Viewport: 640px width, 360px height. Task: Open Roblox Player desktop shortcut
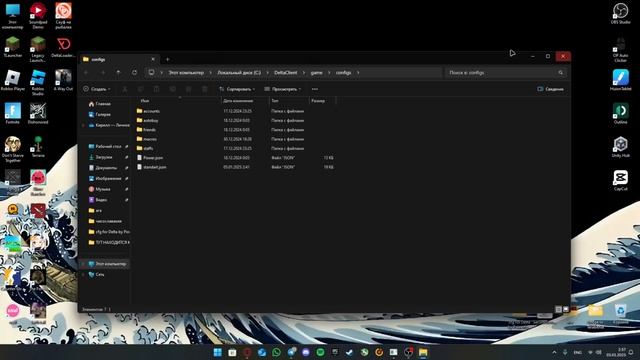coord(13,80)
